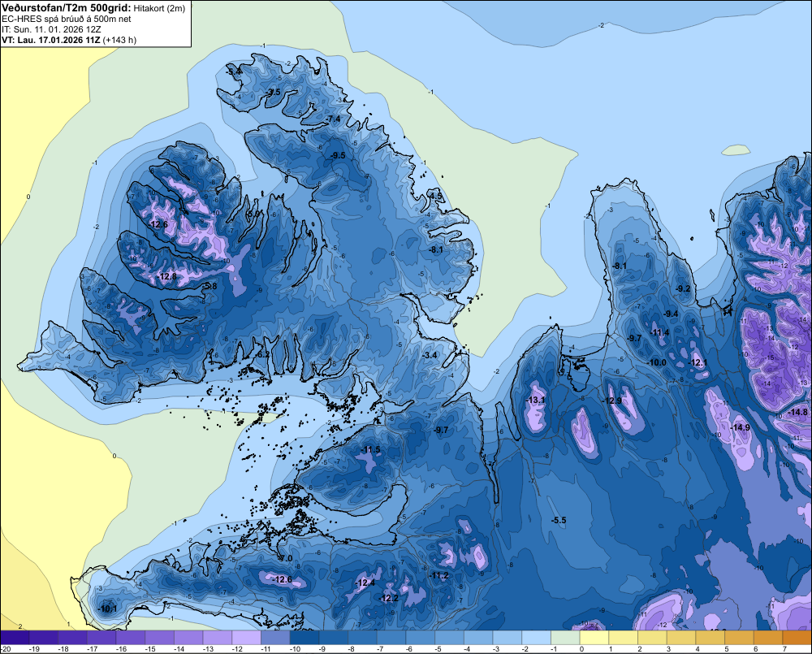Select the 'IT: Sun. 11. 01. 2026 12Z' line

point(51,29)
